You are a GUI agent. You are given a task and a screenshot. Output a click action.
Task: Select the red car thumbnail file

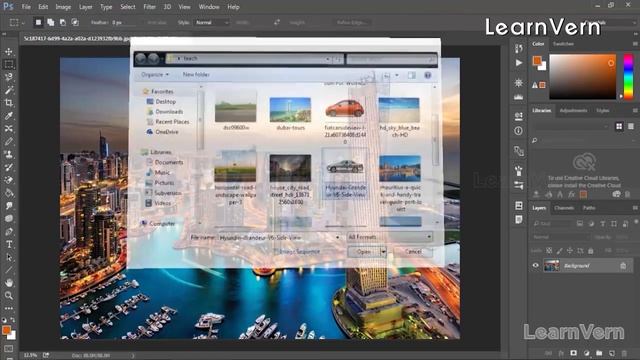coord(345,109)
